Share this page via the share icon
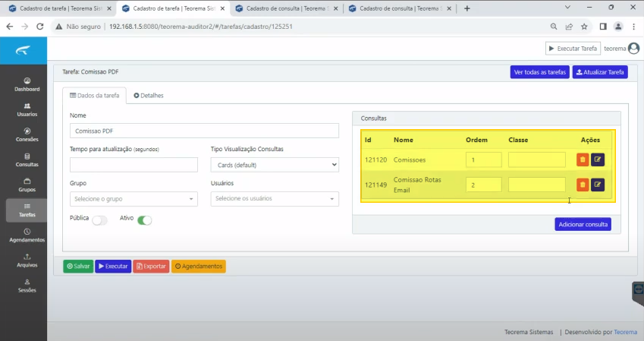 (x=569, y=27)
